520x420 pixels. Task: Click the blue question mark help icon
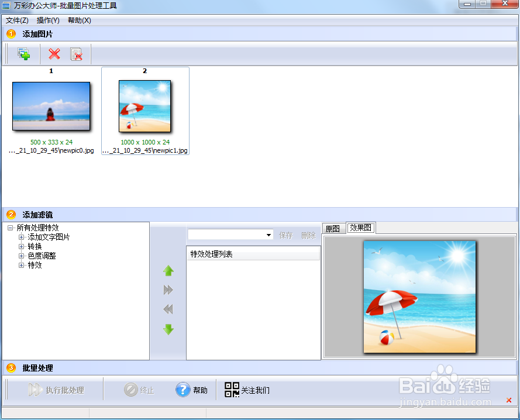[182, 390]
